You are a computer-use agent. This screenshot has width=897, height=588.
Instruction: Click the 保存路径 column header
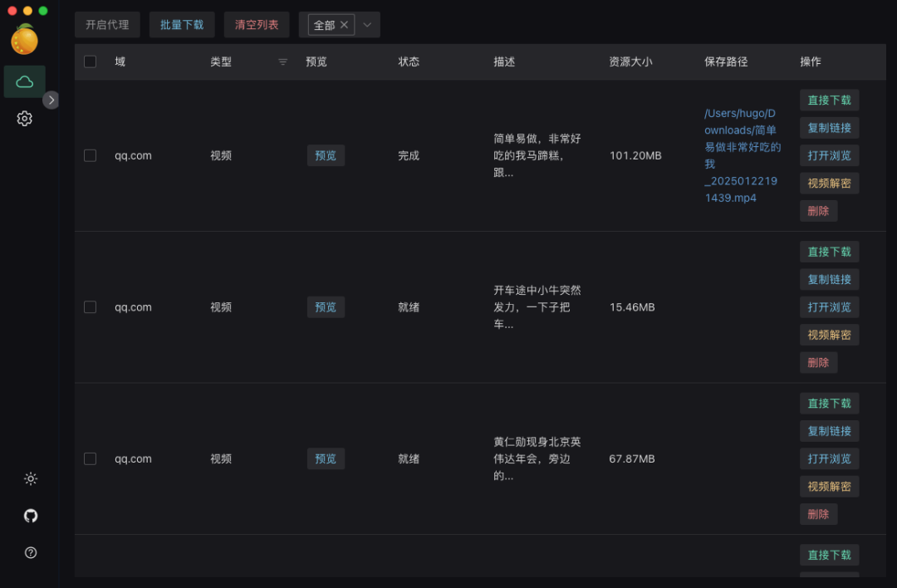click(x=726, y=61)
